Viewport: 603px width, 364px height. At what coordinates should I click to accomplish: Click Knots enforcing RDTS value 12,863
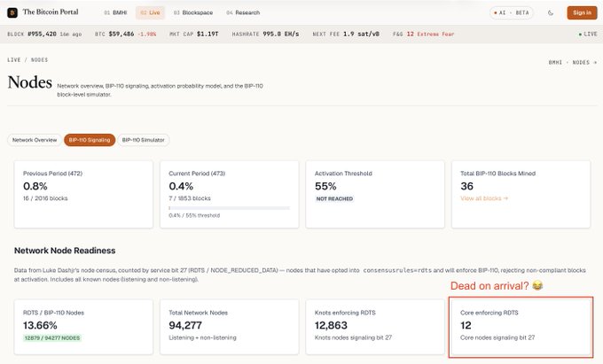[x=331, y=325]
